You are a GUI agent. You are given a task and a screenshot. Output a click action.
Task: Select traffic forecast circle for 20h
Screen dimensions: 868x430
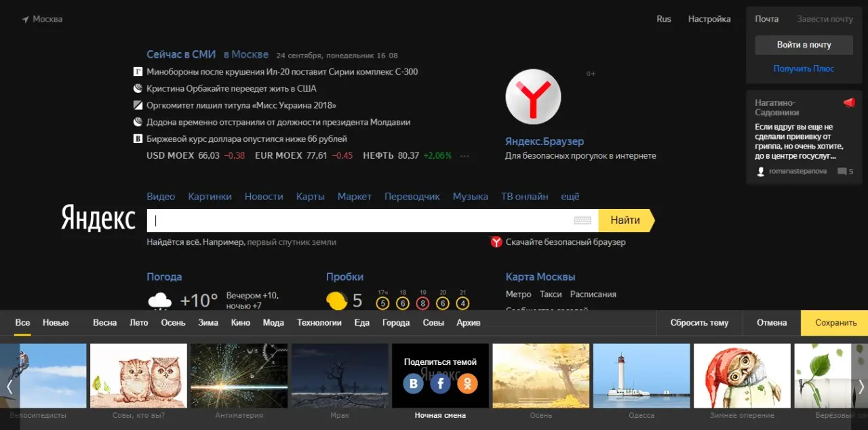[443, 303]
